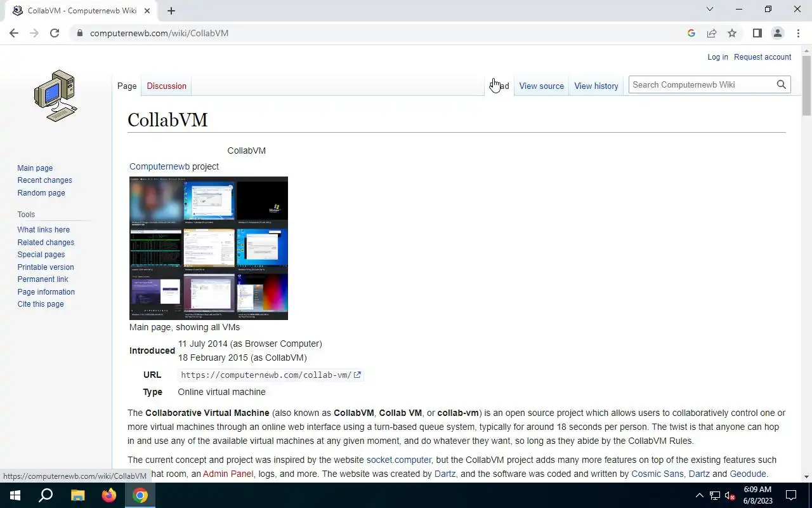Open Page information link
The height and width of the screenshot is (508, 812).
46,292
